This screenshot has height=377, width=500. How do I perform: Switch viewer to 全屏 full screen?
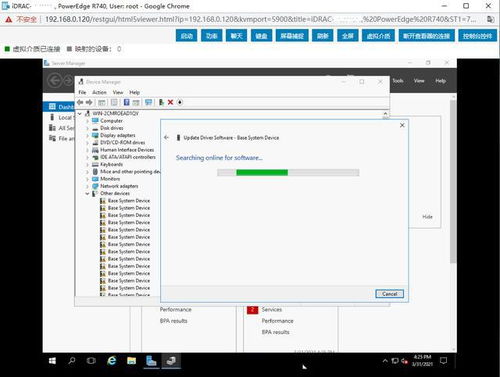pos(348,36)
